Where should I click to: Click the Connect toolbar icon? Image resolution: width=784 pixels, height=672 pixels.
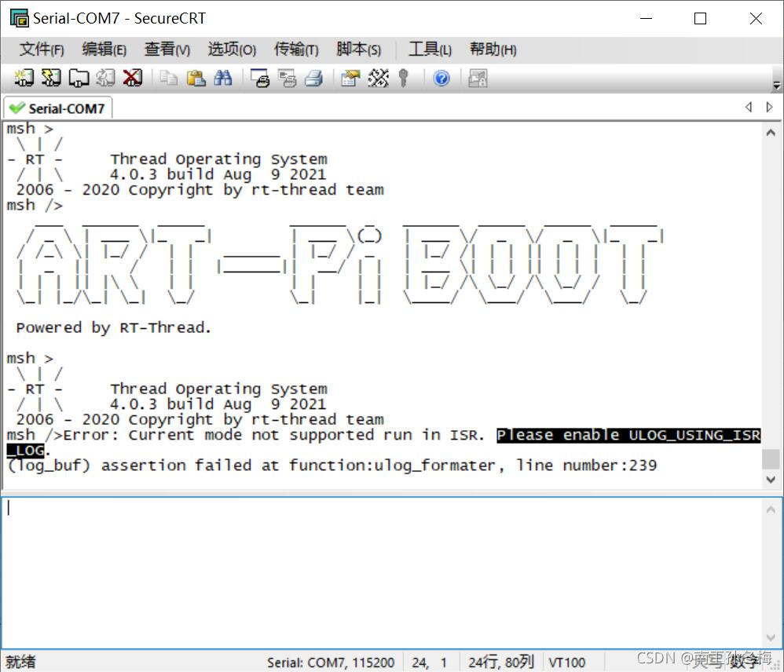[x=24, y=78]
